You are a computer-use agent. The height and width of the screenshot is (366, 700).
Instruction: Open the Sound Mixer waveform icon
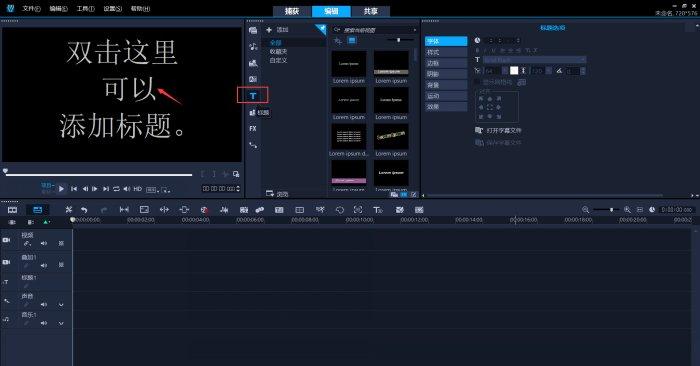[225, 210]
